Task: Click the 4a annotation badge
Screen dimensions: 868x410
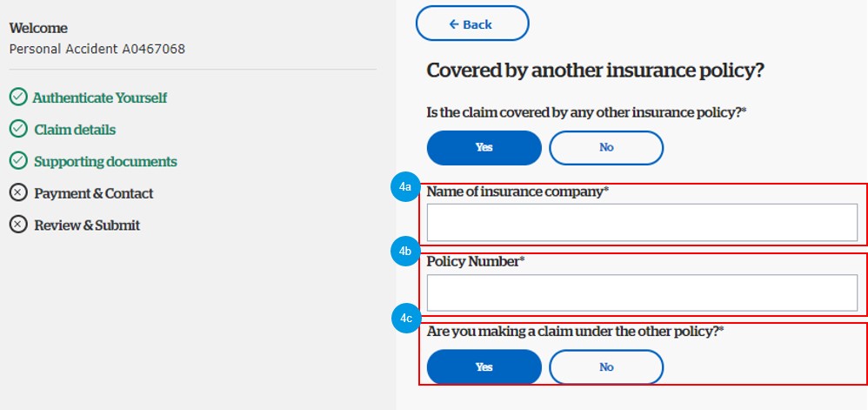Action: pos(405,188)
